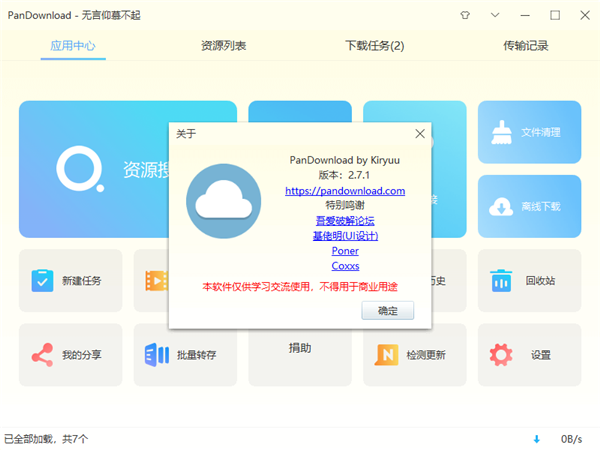Open the 应用中心 tab
This screenshot has height=450, width=600.
73,46
